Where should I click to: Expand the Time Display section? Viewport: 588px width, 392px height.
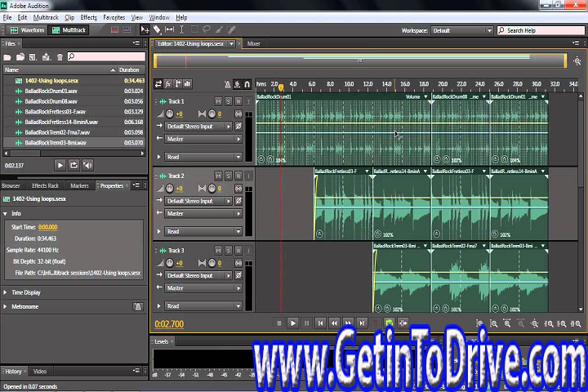[x=5, y=292]
